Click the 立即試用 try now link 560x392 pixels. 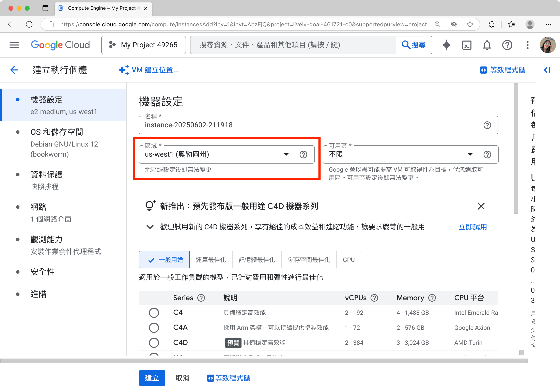coord(472,227)
